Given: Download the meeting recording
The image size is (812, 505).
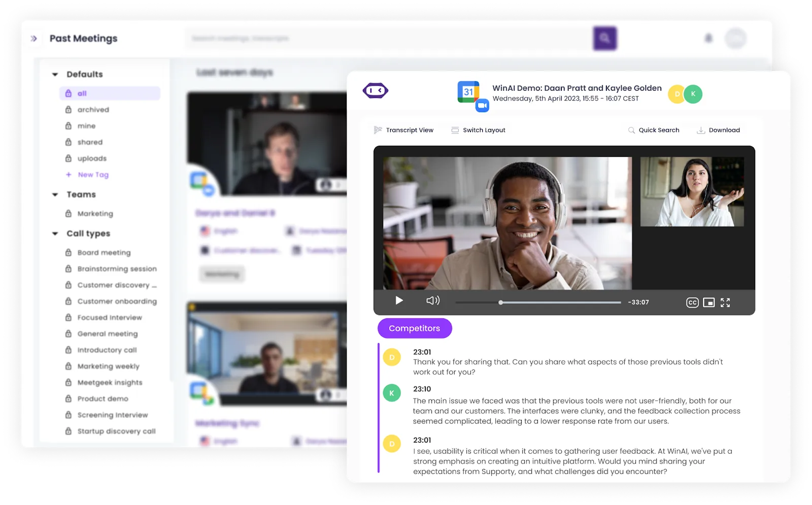Looking at the screenshot, I should [719, 130].
